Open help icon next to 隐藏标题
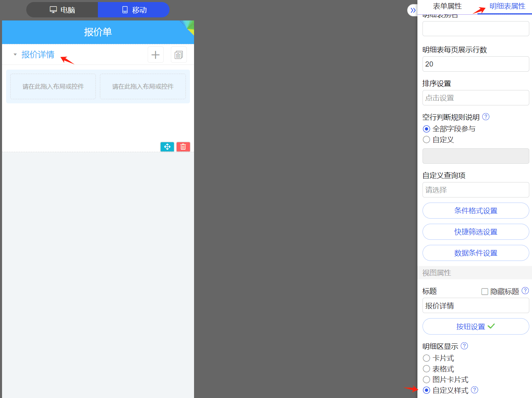 pos(525,291)
